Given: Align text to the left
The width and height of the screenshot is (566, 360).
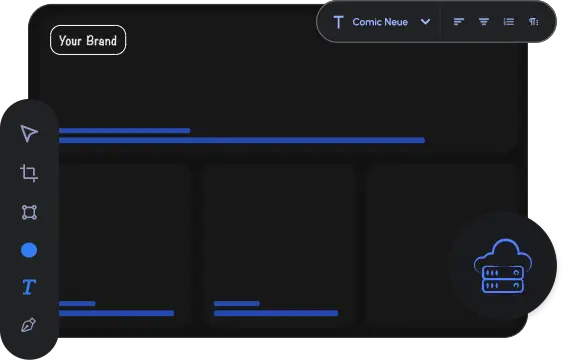Looking at the screenshot, I should tap(458, 22).
